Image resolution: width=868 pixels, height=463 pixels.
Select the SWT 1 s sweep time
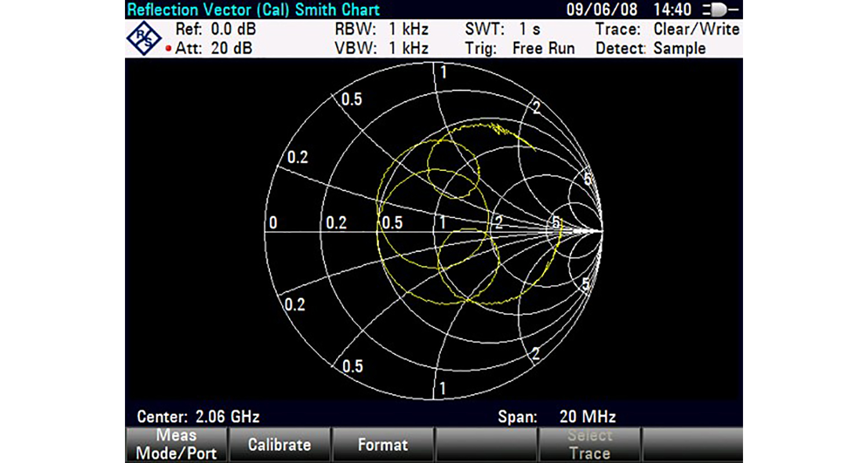(502, 29)
